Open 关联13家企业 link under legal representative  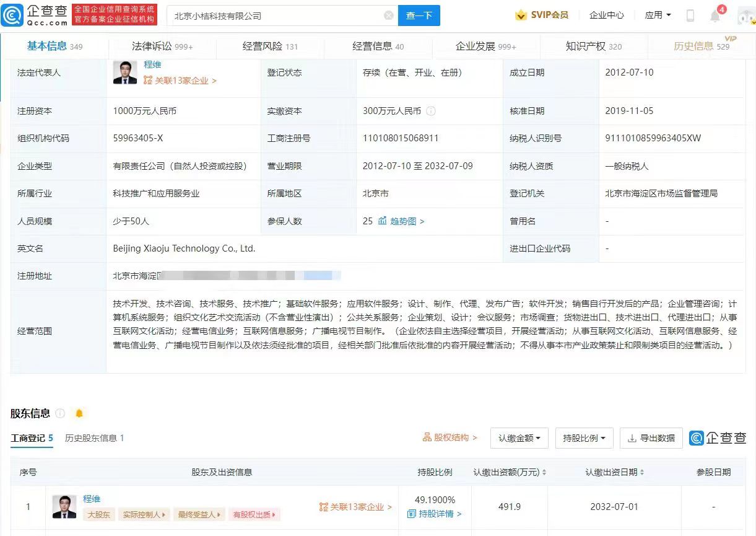click(185, 81)
